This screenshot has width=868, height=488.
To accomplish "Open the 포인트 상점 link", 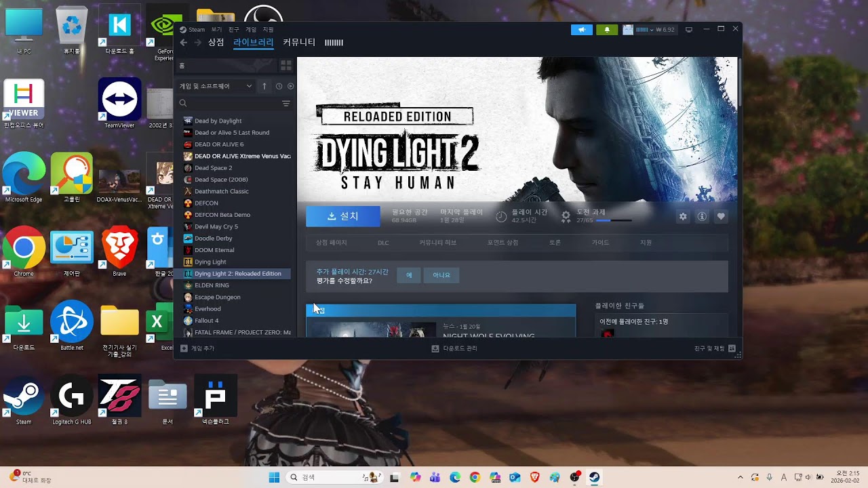I will click(502, 243).
